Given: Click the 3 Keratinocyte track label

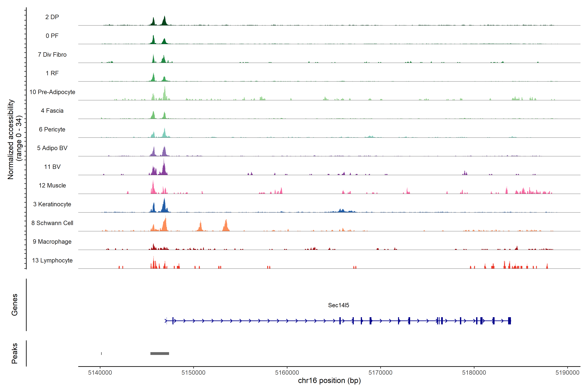Looking at the screenshot, I should point(52,204).
